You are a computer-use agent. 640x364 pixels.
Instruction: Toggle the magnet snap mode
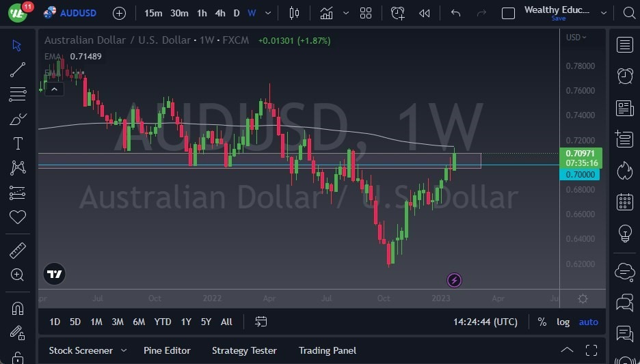(18, 308)
